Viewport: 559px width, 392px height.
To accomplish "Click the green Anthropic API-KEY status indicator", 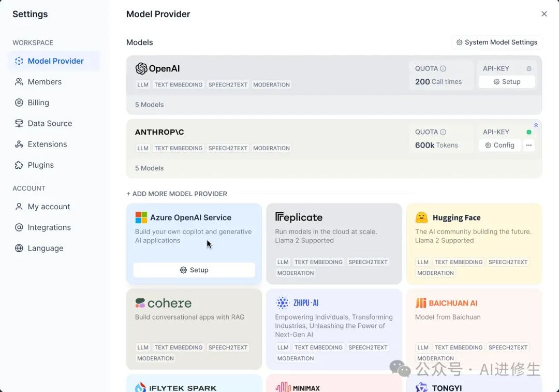I will [529, 132].
